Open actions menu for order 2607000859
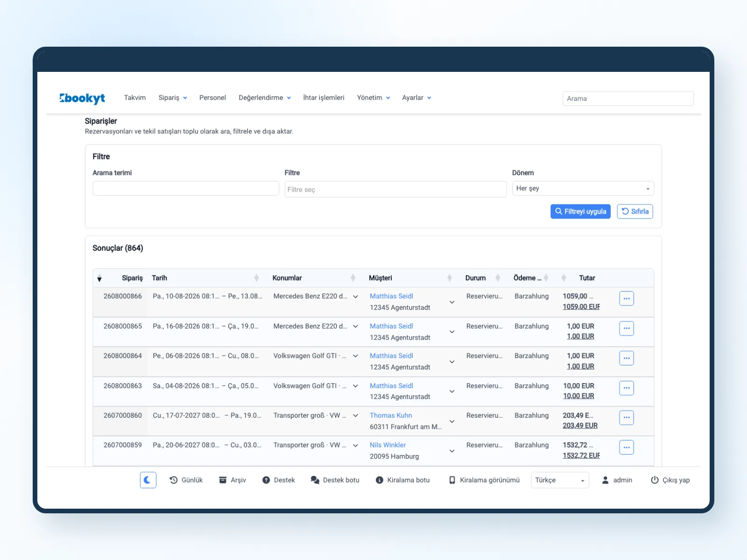747x560 pixels. click(x=627, y=447)
